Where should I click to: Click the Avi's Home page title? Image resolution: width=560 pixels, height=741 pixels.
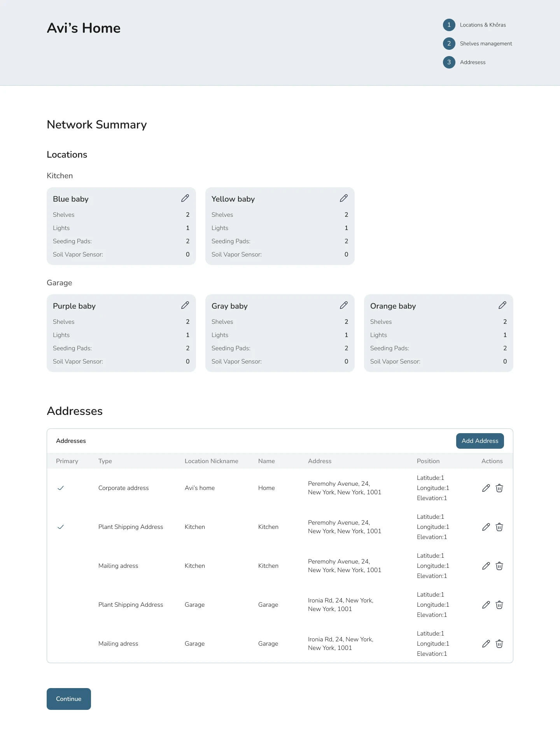point(84,28)
